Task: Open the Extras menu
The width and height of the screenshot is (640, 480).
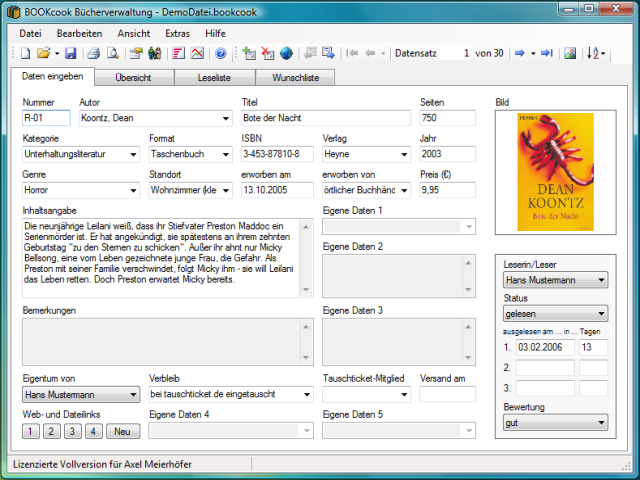Action: point(176,33)
